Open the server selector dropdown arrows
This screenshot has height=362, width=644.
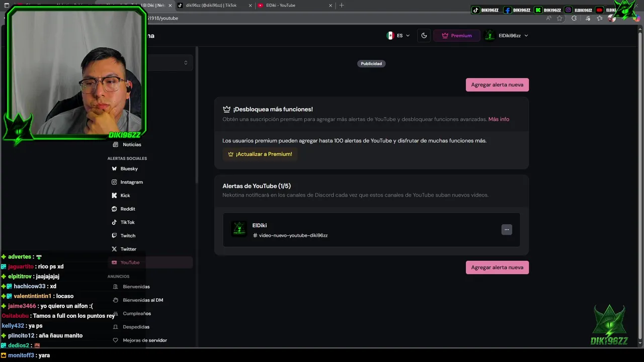point(186,63)
